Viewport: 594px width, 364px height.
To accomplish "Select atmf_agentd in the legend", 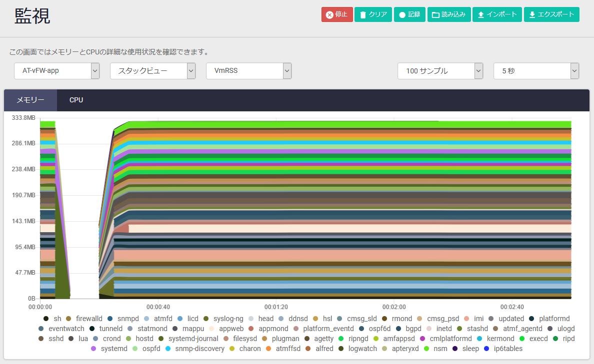I will coord(517,329).
